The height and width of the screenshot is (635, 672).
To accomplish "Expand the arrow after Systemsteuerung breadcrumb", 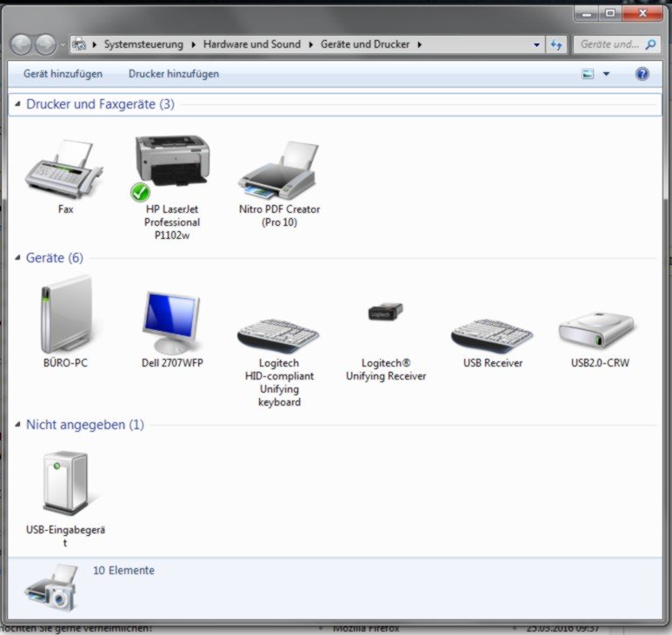I will (193, 44).
